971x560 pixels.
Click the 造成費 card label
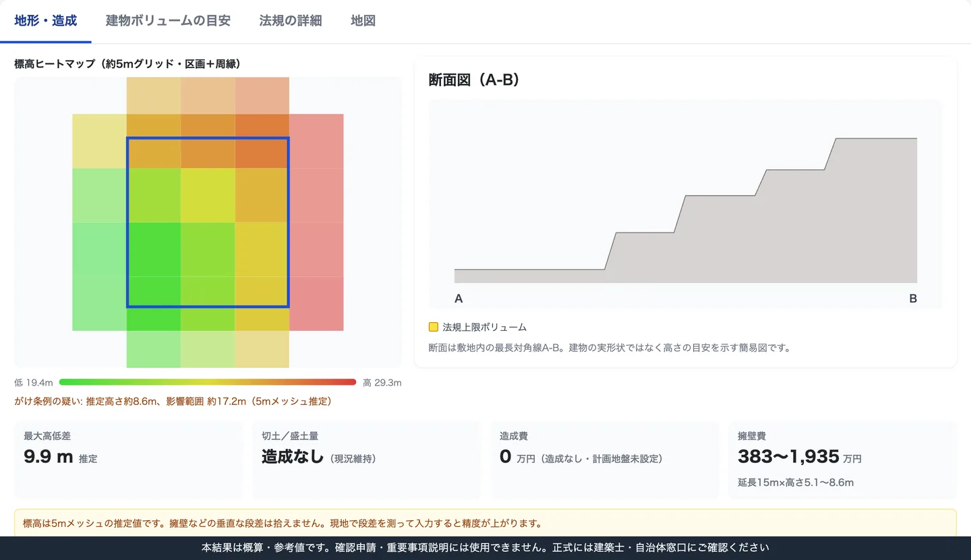514,436
